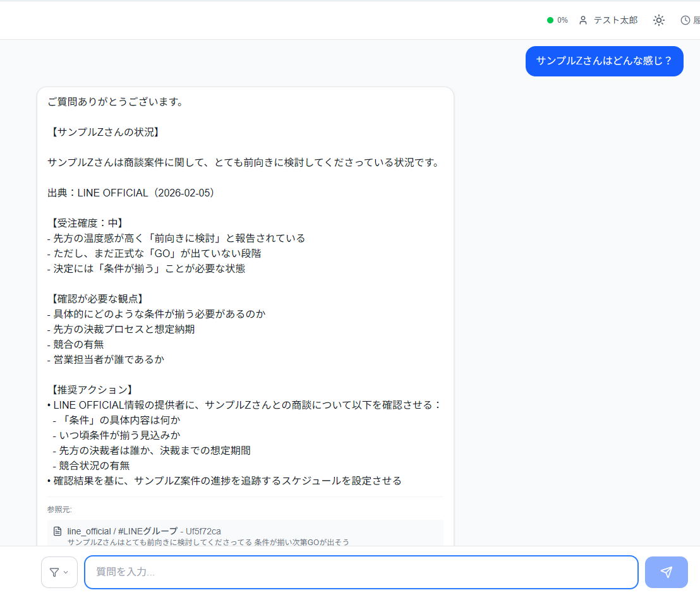Screen dimensions: 700x595
Task: Click the 質問を入力 input field
Action: (x=361, y=572)
